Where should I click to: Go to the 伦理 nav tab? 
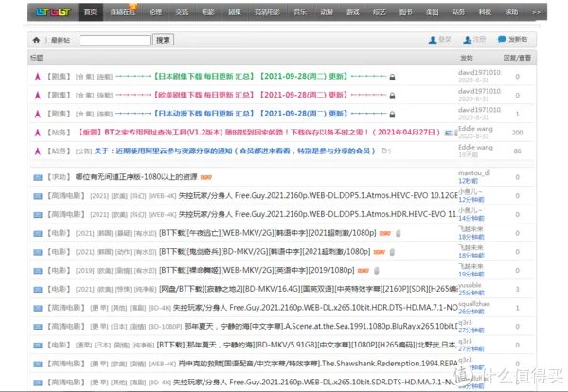(x=155, y=12)
